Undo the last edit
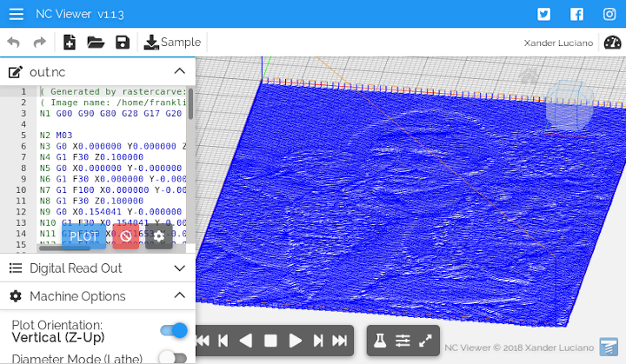This screenshot has width=626, height=364. pyautogui.click(x=14, y=42)
